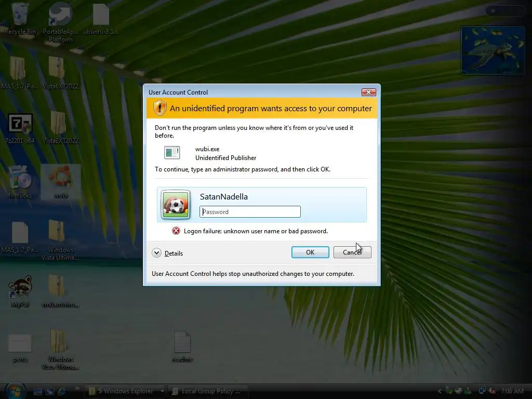Select the SatanNadella account name
Image resolution: width=532 pixels, height=399 pixels.
click(223, 196)
